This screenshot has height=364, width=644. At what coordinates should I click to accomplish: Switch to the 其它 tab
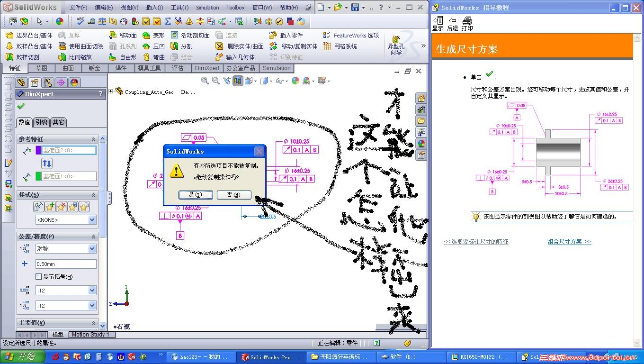click(58, 122)
